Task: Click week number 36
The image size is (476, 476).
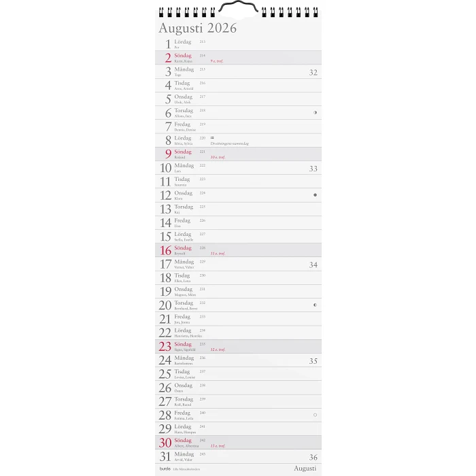Action: point(313,458)
